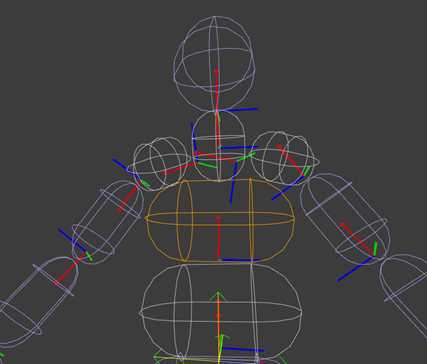Select the neck capsule collider below the head

219,146
